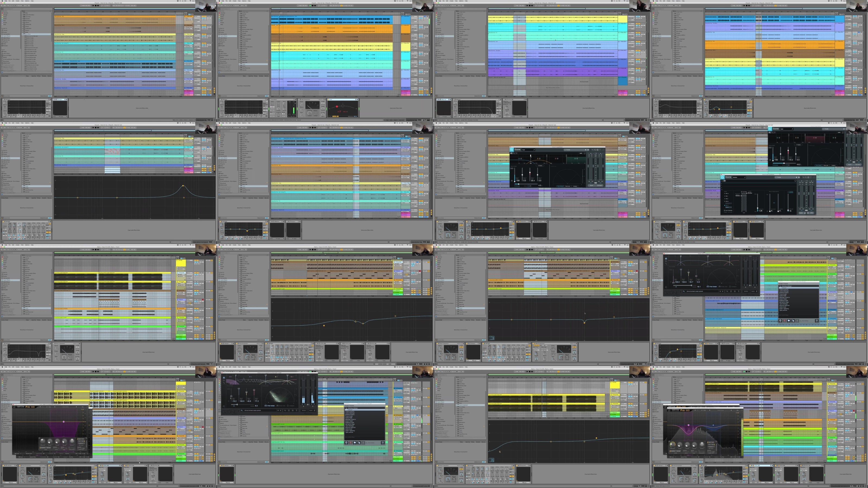Click Ozone logo icon in Imager showing 35.4
The width and height of the screenshot is (868, 488).
point(512,150)
